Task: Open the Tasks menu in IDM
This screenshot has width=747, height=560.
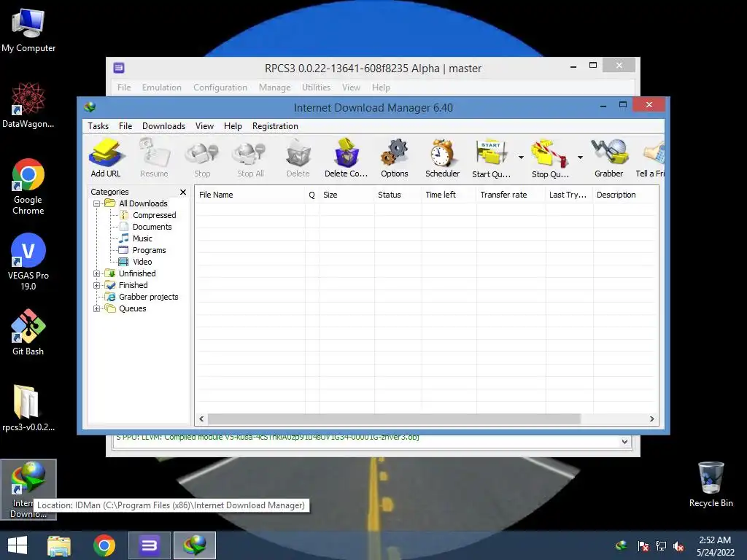Action: click(98, 126)
